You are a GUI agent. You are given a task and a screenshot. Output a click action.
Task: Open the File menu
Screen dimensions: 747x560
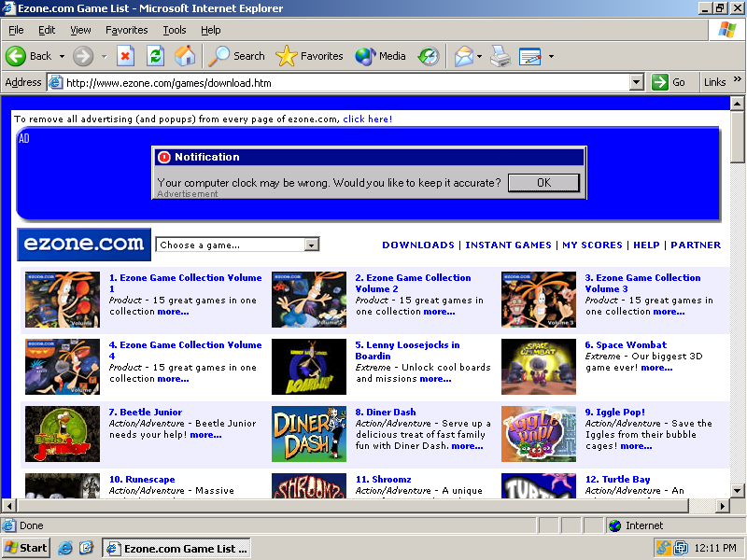pos(16,30)
